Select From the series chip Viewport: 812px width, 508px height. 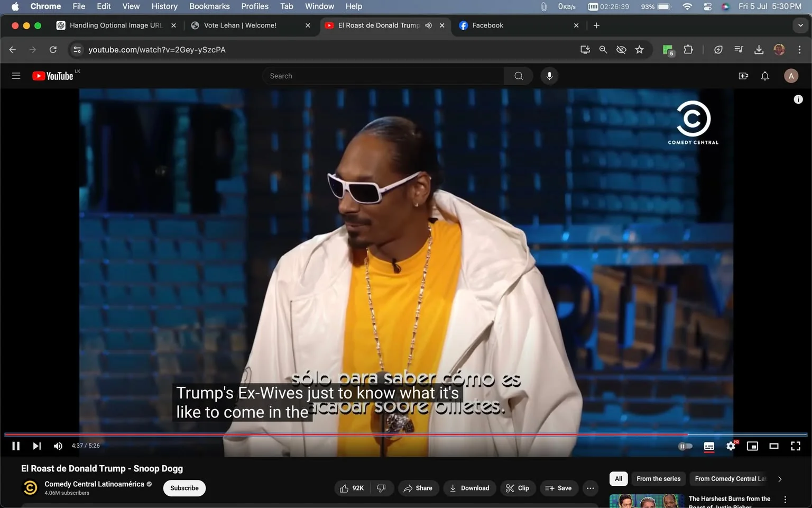658,479
